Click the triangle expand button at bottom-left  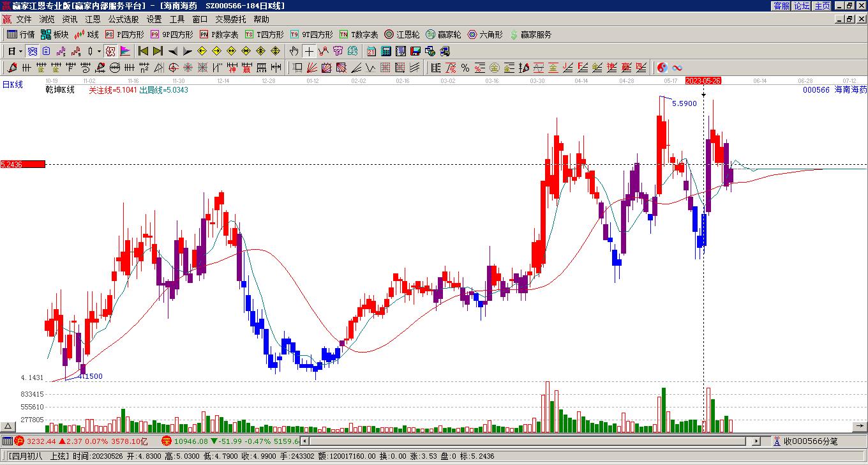pos(8,426)
